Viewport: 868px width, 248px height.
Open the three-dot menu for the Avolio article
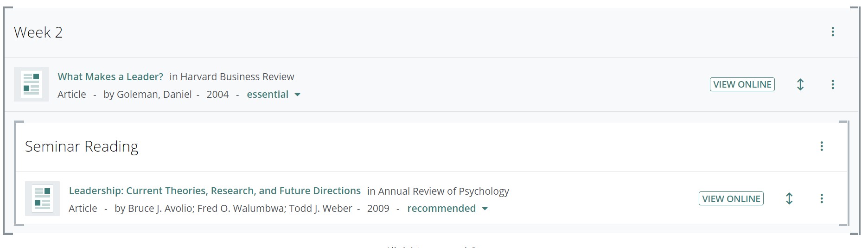(822, 198)
